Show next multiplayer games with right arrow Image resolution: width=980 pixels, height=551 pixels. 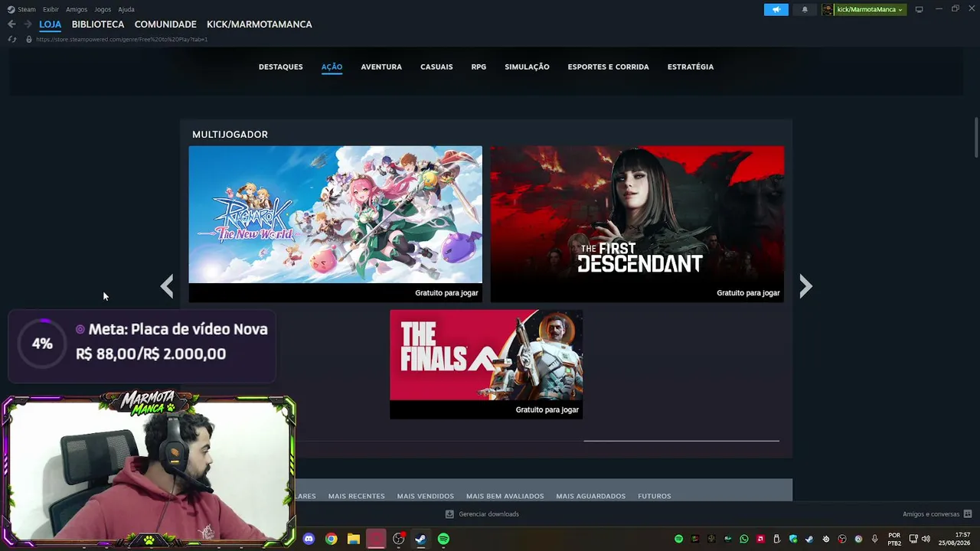805,286
